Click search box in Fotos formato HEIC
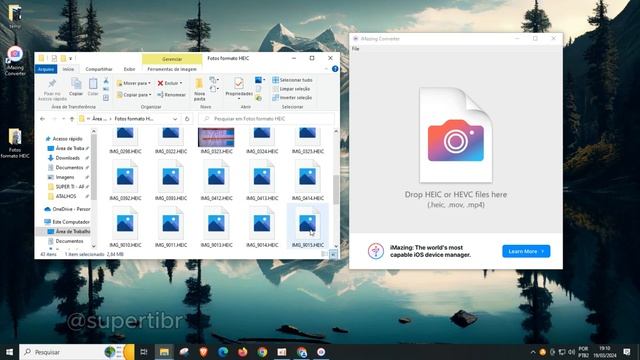 [266, 119]
